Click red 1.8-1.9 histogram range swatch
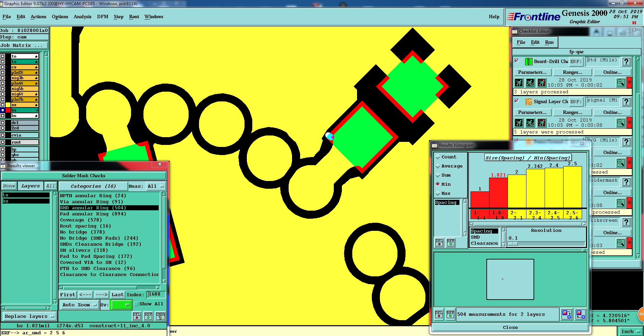The height and width of the screenshot is (336, 644). [x=498, y=214]
